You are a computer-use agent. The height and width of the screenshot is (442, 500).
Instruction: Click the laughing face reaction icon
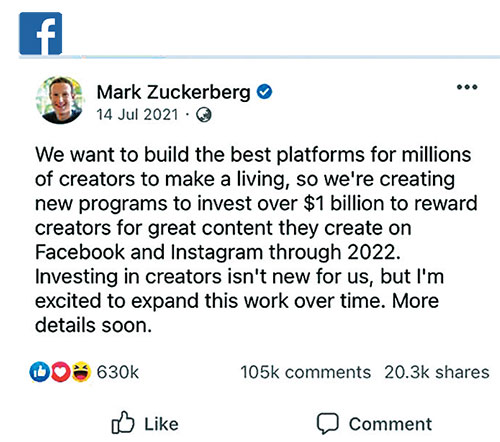pyautogui.click(x=81, y=372)
